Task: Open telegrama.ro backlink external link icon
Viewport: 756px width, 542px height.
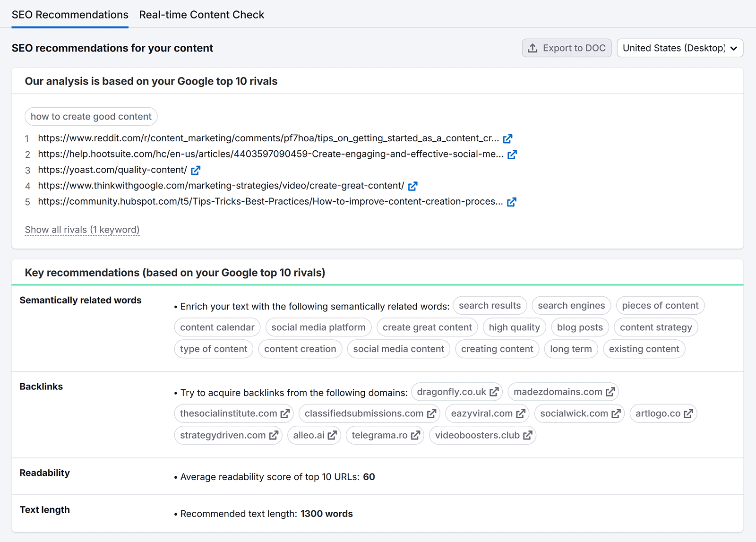Action: (x=416, y=435)
